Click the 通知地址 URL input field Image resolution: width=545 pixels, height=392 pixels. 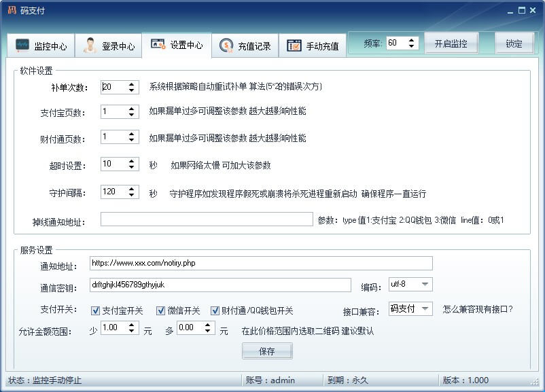point(260,263)
